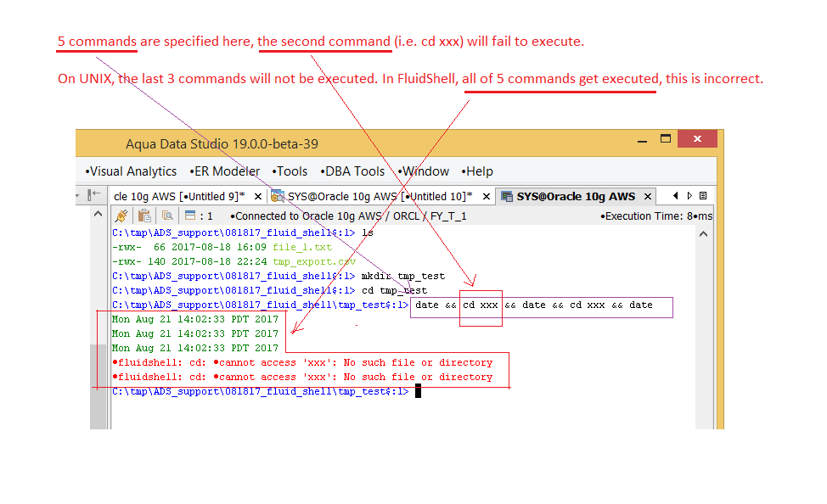Select the SYS@Oracle 10g AWS shell tab
This screenshot has height=504, width=827.
576,197
